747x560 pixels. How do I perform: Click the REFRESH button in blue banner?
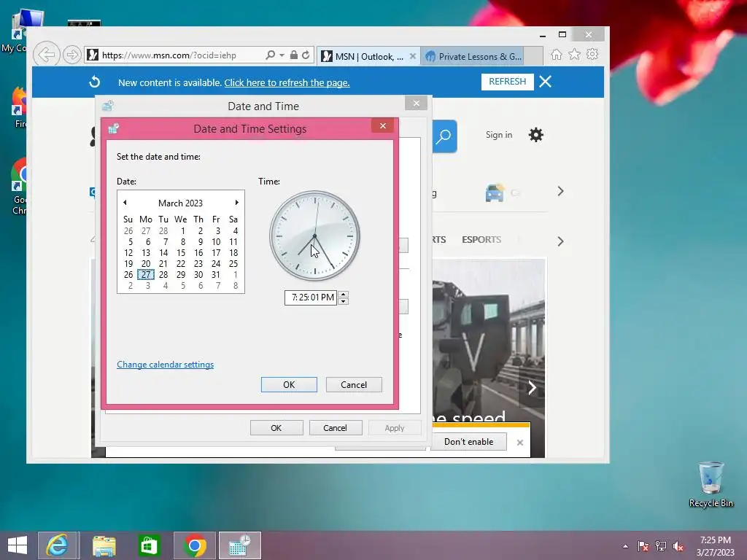(x=508, y=82)
